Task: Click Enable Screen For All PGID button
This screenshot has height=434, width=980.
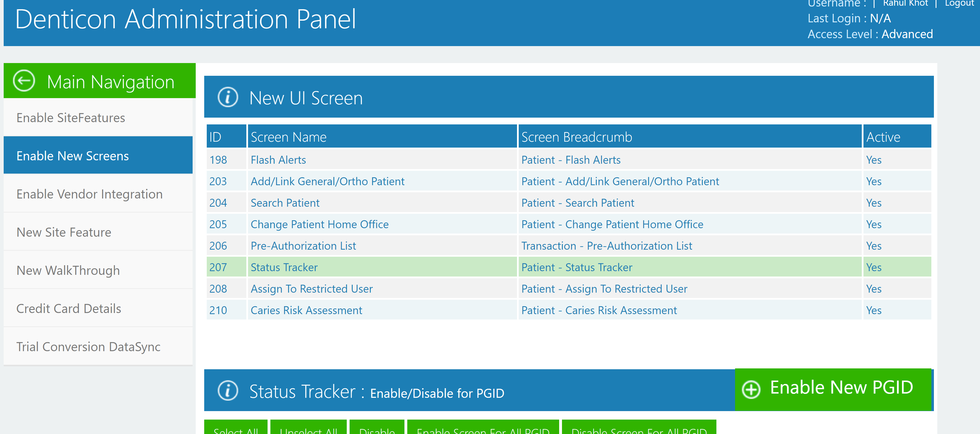Action: 483,427
